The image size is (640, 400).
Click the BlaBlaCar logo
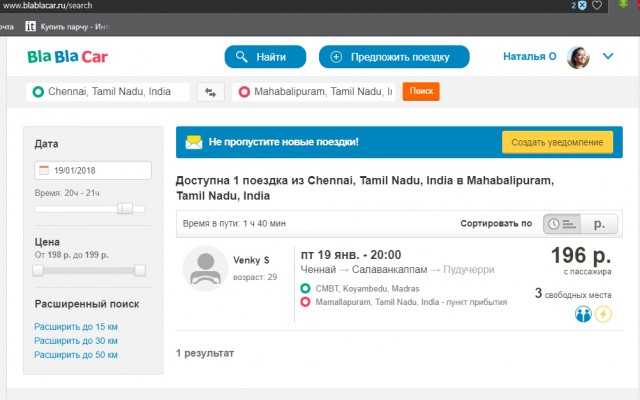(x=69, y=57)
